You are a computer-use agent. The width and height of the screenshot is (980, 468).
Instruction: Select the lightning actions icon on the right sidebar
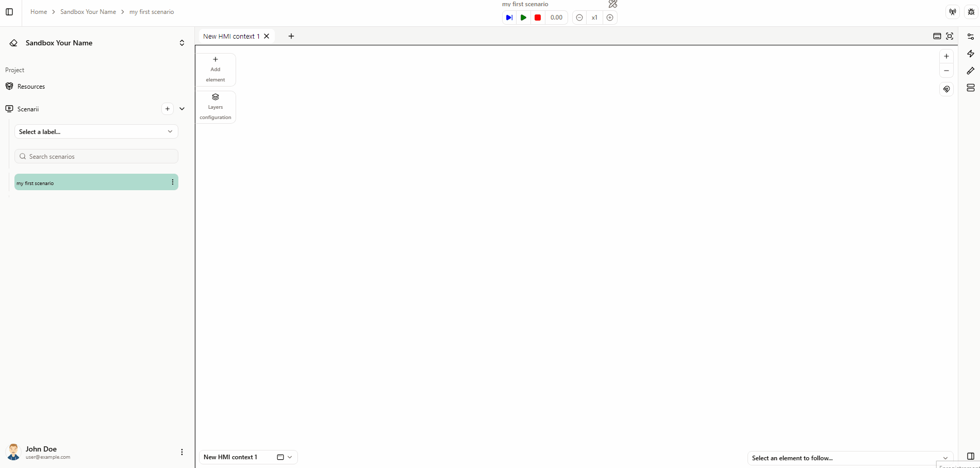pos(971,54)
